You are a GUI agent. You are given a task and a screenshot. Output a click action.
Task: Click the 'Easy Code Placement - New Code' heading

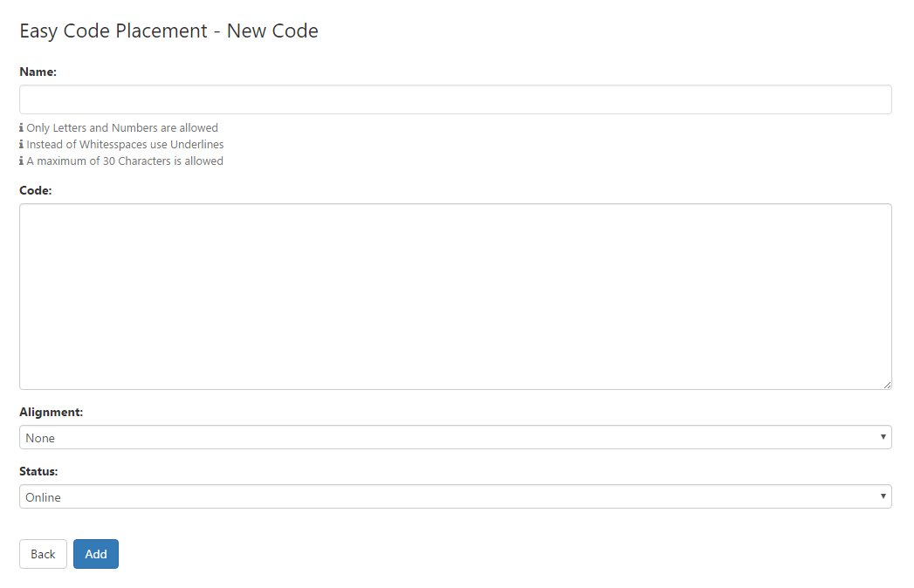click(169, 31)
